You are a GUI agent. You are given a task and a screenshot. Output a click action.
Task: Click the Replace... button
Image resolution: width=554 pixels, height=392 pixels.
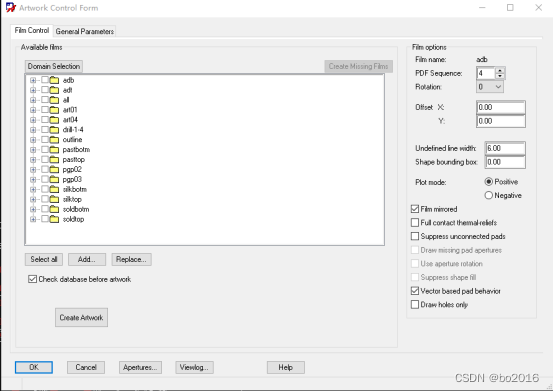(x=131, y=259)
